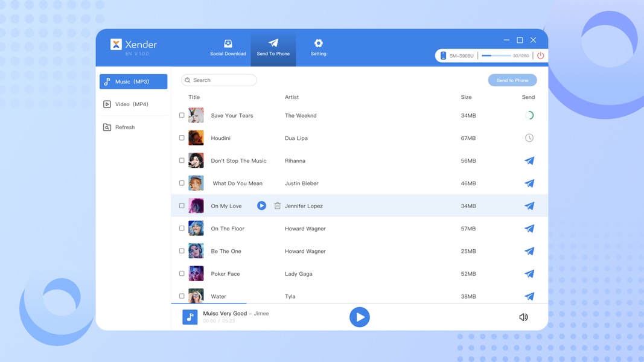Open the Social Download tab

pos(228,48)
